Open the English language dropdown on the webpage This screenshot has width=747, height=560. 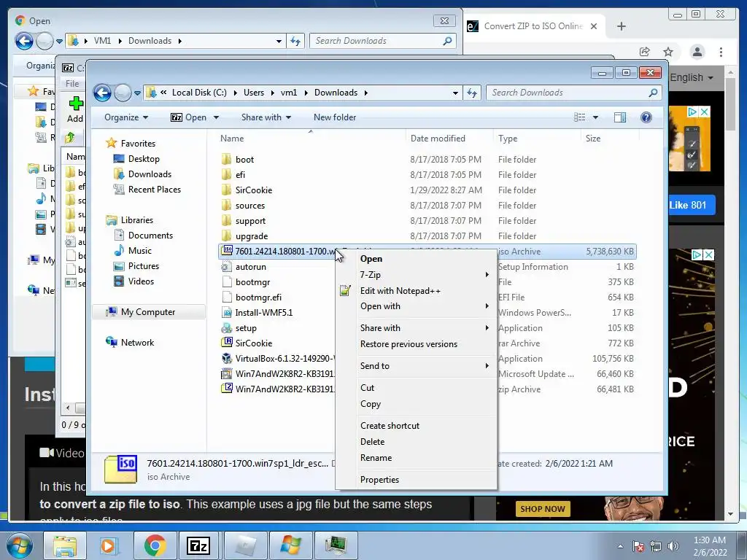click(692, 77)
